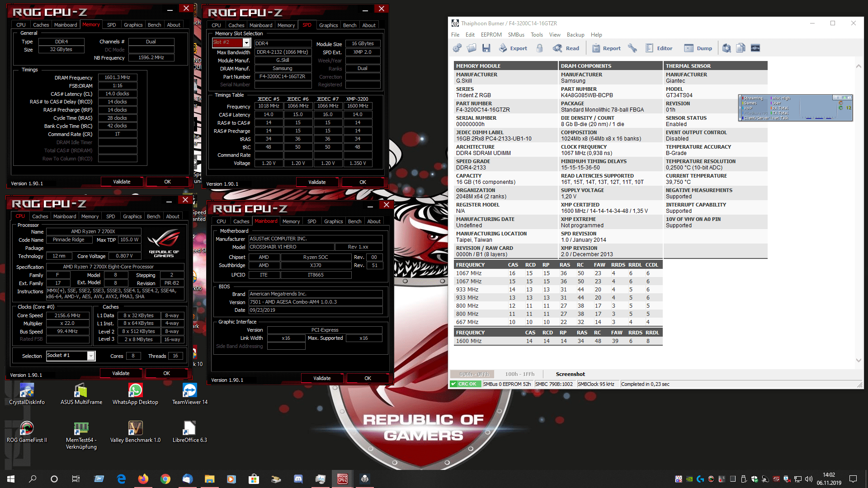Click Validate in the SPD CPU-Z window
868x488 pixels.
click(317, 182)
